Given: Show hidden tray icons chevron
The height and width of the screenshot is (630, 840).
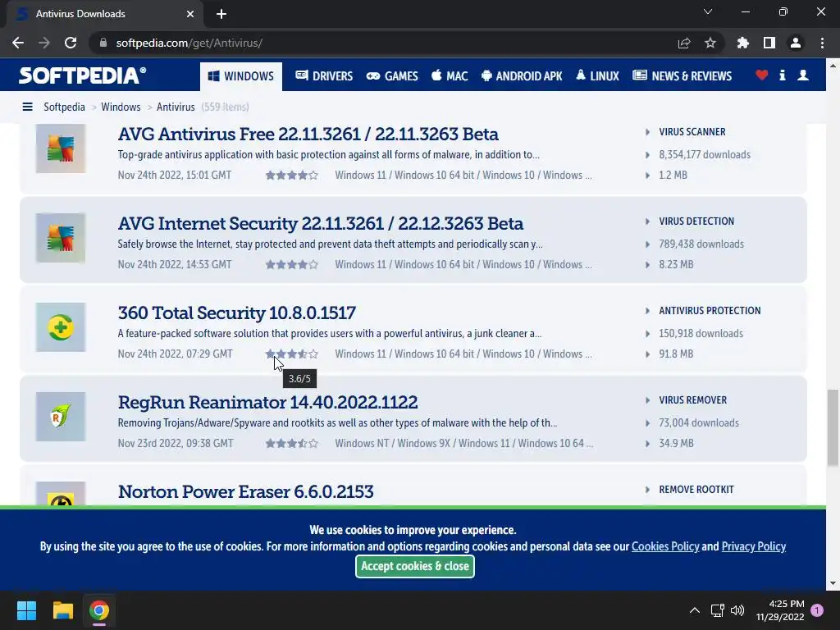Looking at the screenshot, I should [x=694, y=610].
